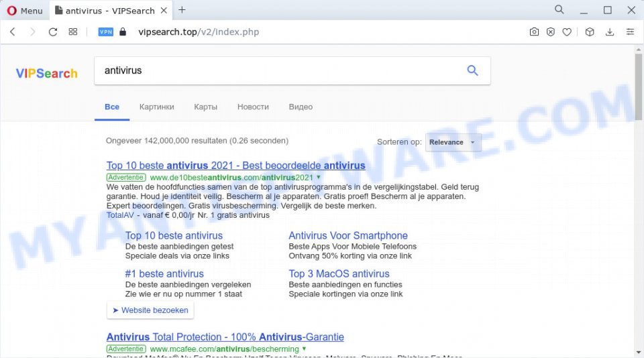The width and height of the screenshot is (644, 358).
Task: Open the Relevance sort dropdown
Action: [453, 142]
